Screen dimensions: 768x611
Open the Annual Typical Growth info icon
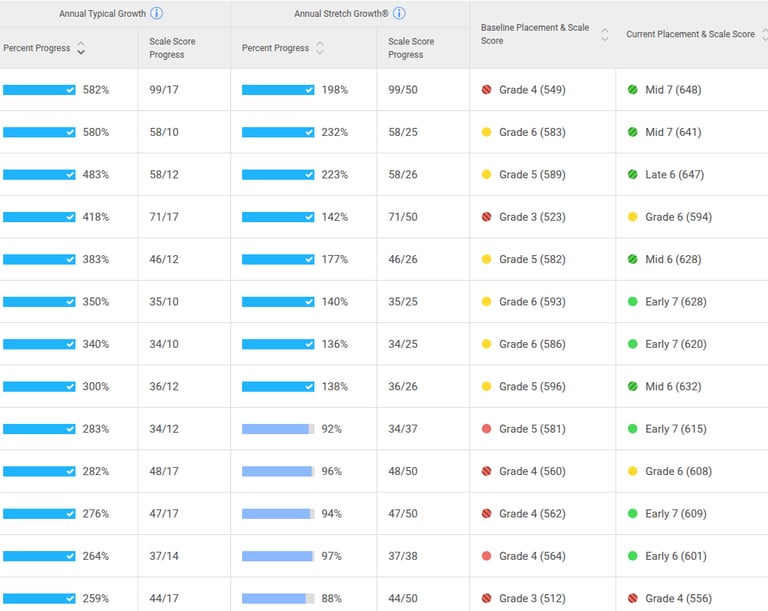pyautogui.click(x=156, y=13)
